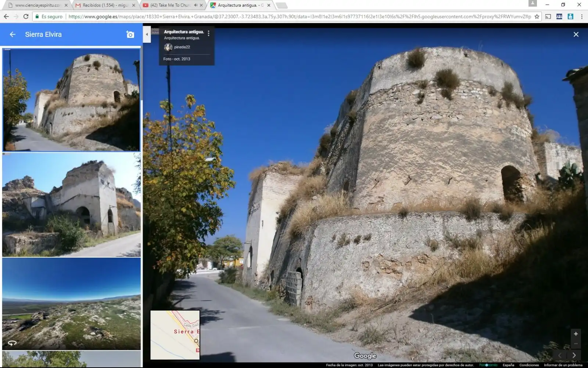Minimize the Chrome window
The height and width of the screenshot is (368, 588).
(x=547, y=5)
